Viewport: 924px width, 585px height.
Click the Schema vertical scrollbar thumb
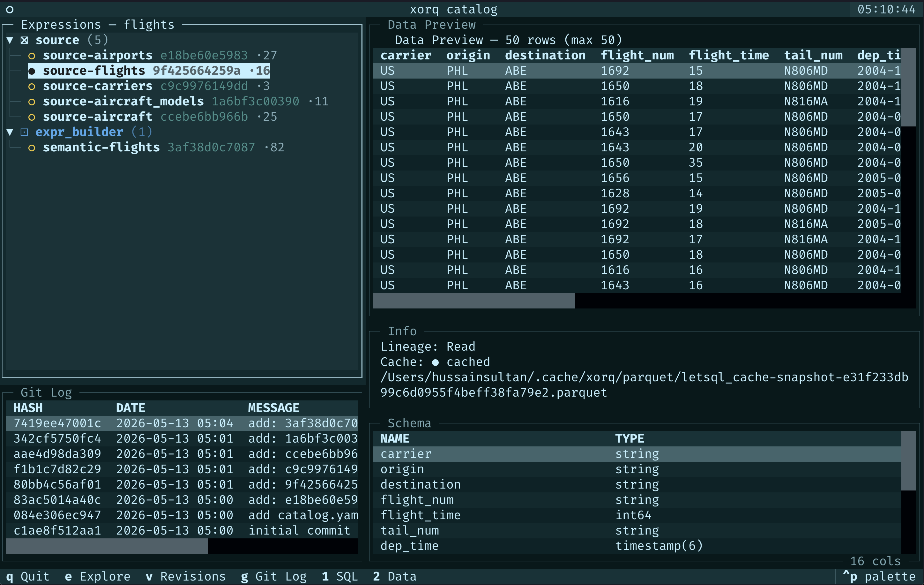coord(908,461)
